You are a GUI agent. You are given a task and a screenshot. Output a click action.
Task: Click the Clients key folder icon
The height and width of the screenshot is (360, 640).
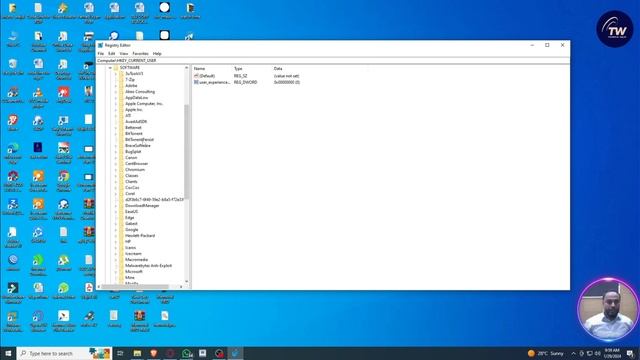tap(121, 182)
